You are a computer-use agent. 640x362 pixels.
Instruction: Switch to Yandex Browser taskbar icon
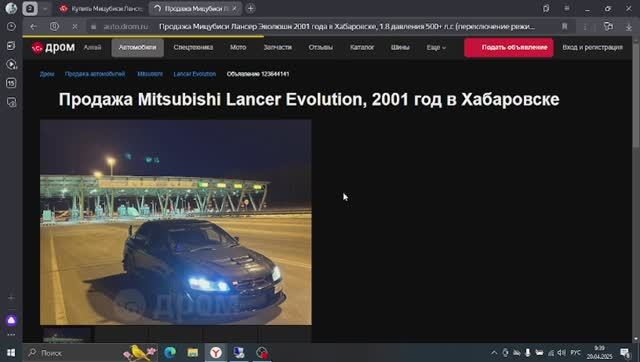tap(216, 352)
